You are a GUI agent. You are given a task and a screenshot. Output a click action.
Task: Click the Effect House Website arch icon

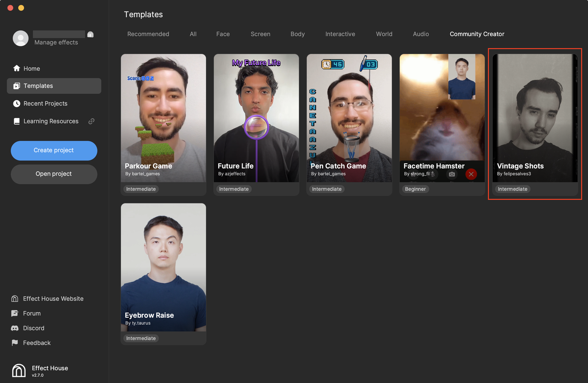(15, 299)
